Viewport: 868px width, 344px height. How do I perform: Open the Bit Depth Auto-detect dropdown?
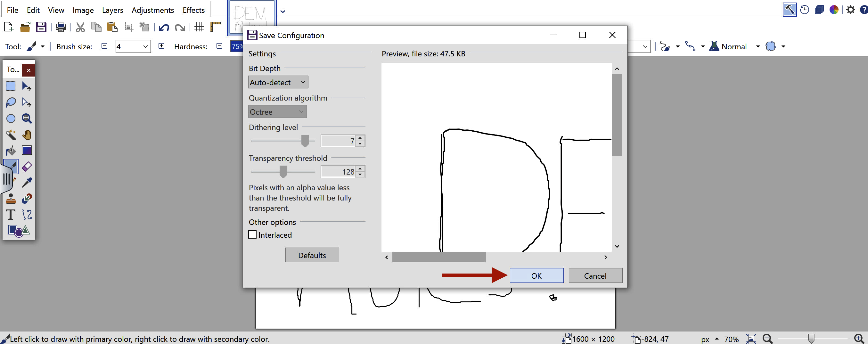278,82
